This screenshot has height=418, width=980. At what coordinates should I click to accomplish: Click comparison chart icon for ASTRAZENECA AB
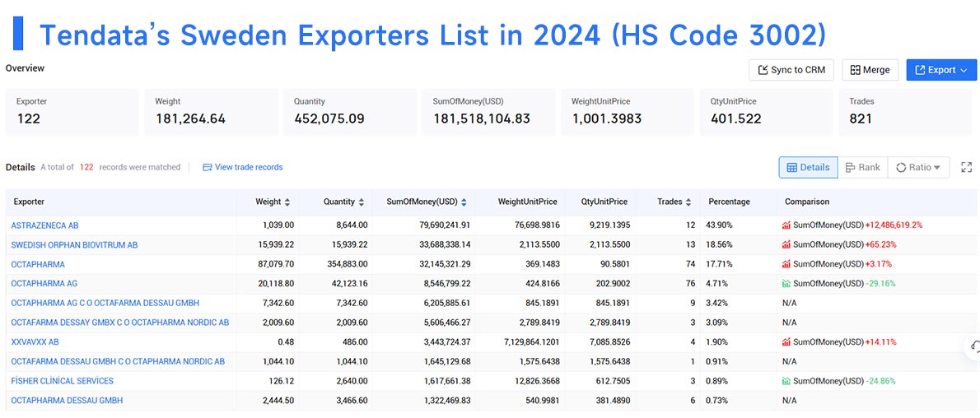(x=786, y=225)
